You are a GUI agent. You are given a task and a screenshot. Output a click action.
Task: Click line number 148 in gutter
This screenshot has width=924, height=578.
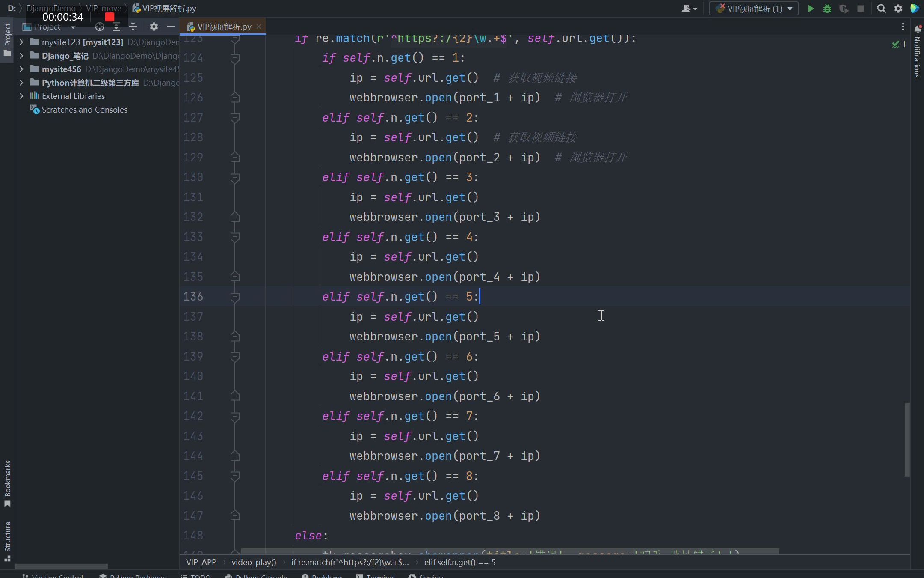[193, 536]
